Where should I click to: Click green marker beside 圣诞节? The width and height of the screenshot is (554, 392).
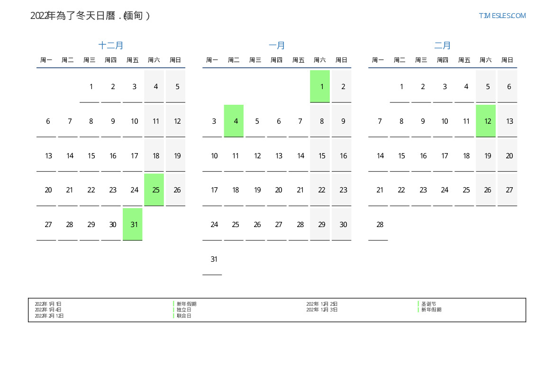click(418, 304)
